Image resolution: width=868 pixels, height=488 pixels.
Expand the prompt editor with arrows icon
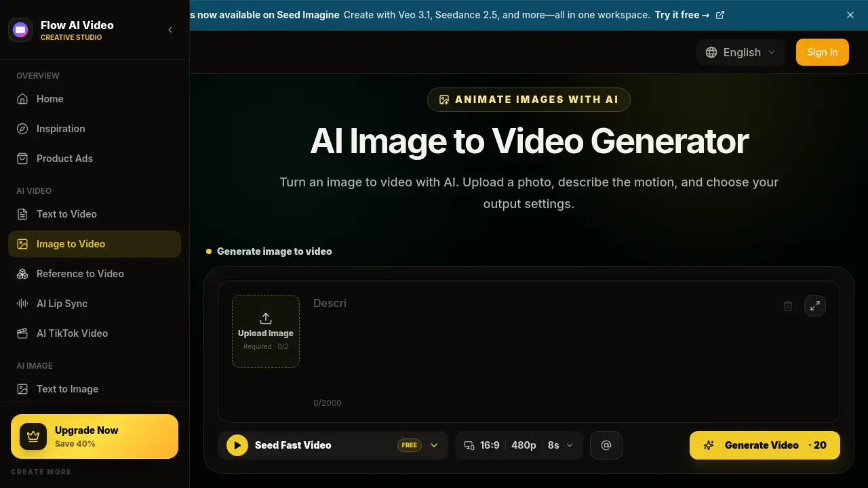(815, 306)
